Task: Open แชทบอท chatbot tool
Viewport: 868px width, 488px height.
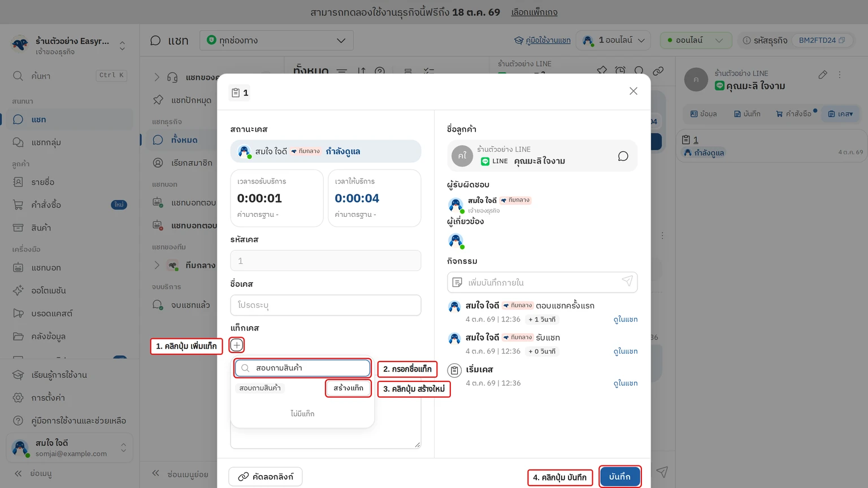Action: pyautogui.click(x=70, y=267)
